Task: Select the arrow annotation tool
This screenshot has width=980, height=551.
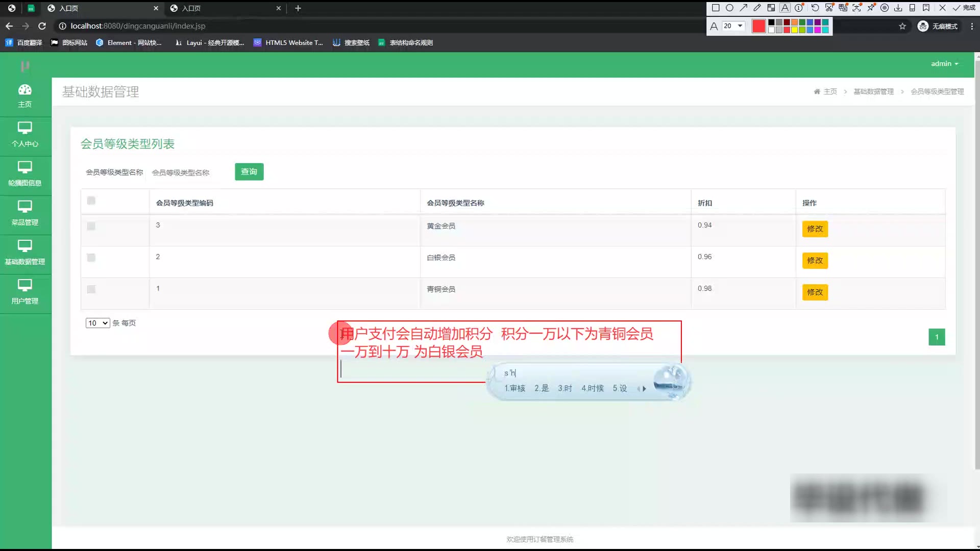Action: click(x=743, y=8)
